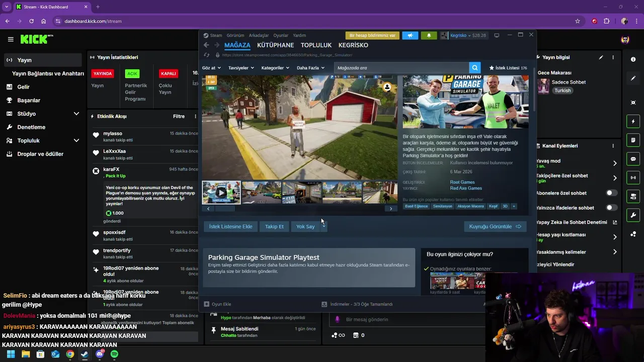Click broadcast signal icon in Kick sidebar
This screenshot has height=362, width=644.
coord(633,177)
